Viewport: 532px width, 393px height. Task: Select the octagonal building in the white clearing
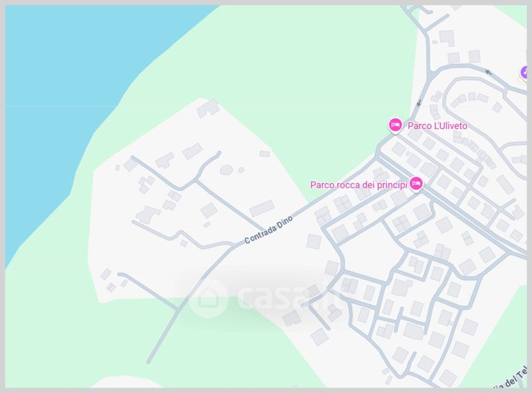click(x=226, y=170)
